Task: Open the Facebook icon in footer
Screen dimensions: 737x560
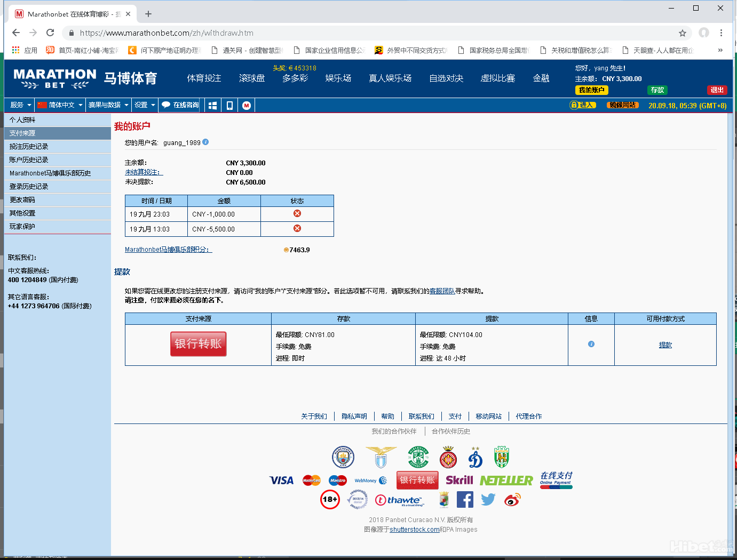Action: pyautogui.click(x=465, y=500)
